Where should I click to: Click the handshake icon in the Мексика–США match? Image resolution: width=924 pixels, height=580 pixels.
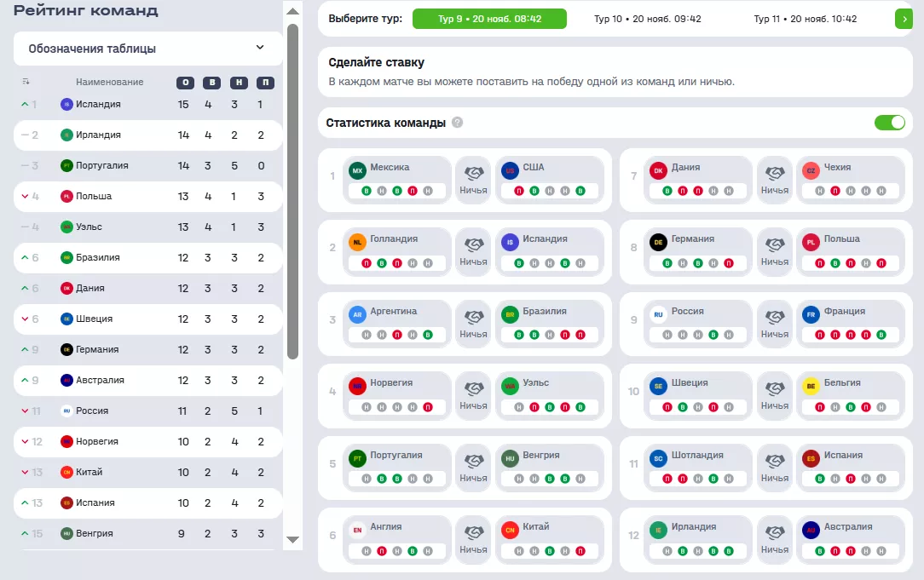pyautogui.click(x=473, y=172)
